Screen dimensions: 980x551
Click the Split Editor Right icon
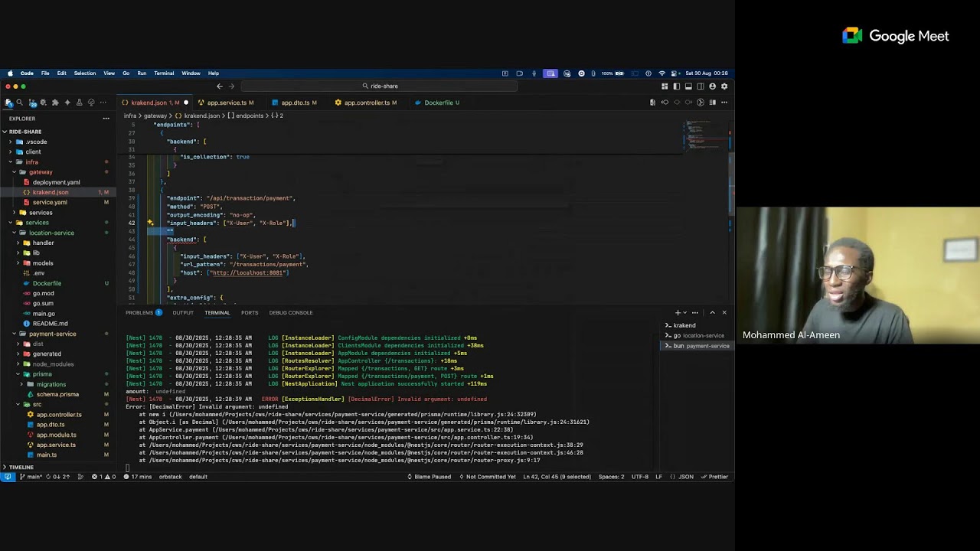[x=712, y=103]
